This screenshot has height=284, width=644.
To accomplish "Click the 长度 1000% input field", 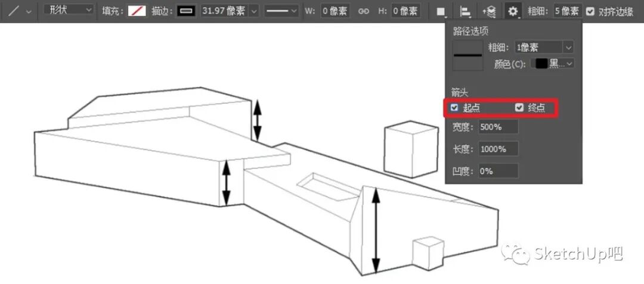I will click(499, 149).
